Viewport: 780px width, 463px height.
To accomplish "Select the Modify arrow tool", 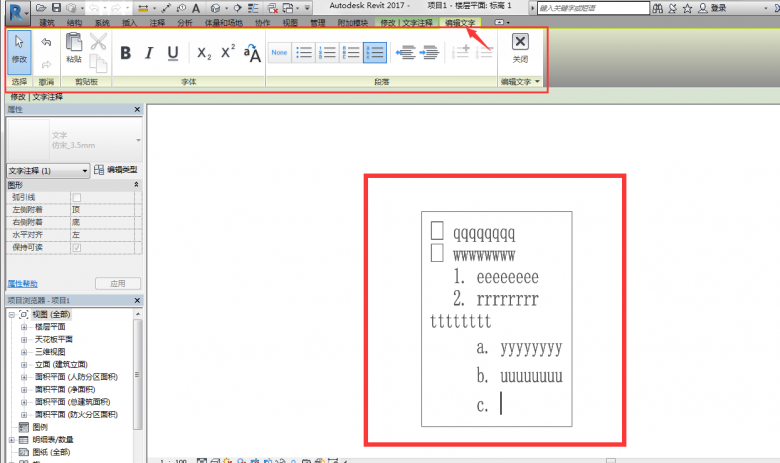I will coord(19,48).
